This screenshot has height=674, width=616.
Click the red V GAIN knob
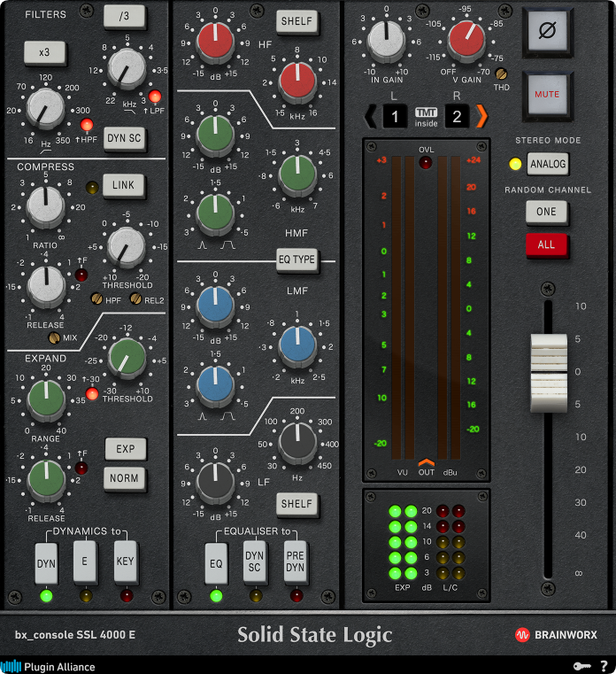466,41
